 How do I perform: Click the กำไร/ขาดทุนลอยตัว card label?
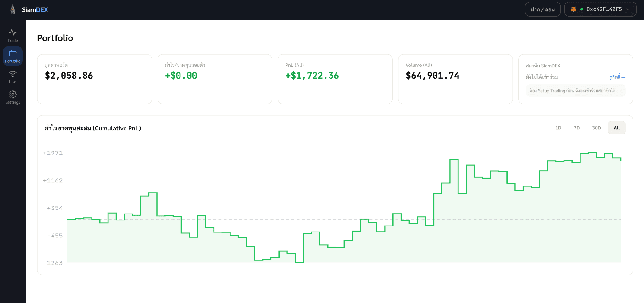coord(185,65)
